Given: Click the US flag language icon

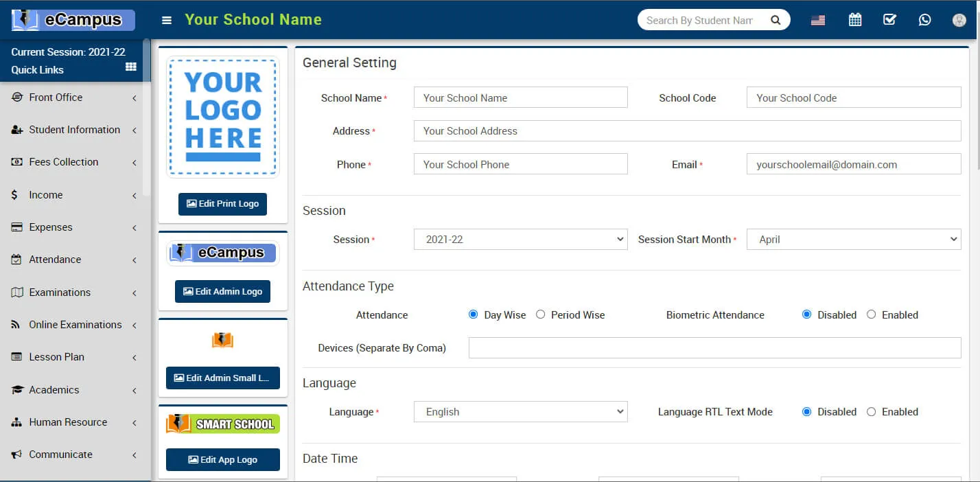Looking at the screenshot, I should click(x=817, y=21).
